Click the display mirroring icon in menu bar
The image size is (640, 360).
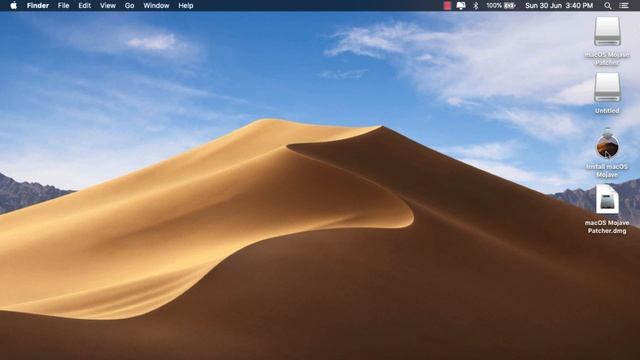(x=461, y=6)
